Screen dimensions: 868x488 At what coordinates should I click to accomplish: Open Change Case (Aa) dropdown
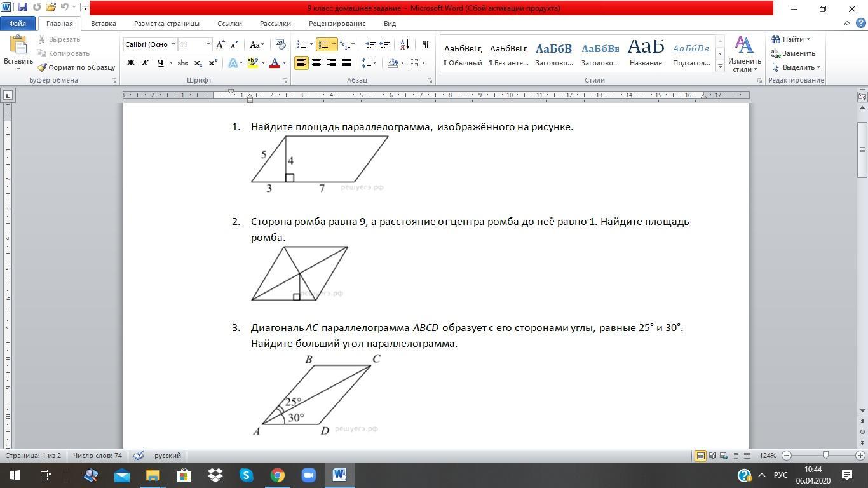click(x=257, y=44)
